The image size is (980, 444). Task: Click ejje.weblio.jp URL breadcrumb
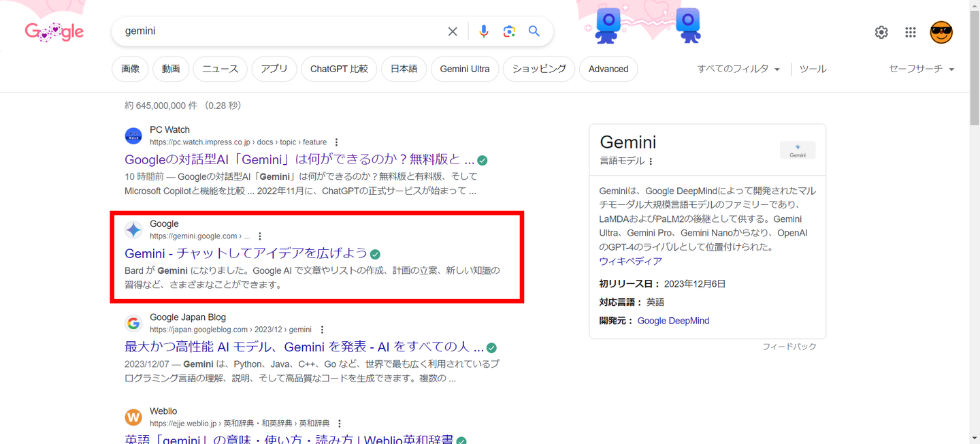tap(240, 424)
